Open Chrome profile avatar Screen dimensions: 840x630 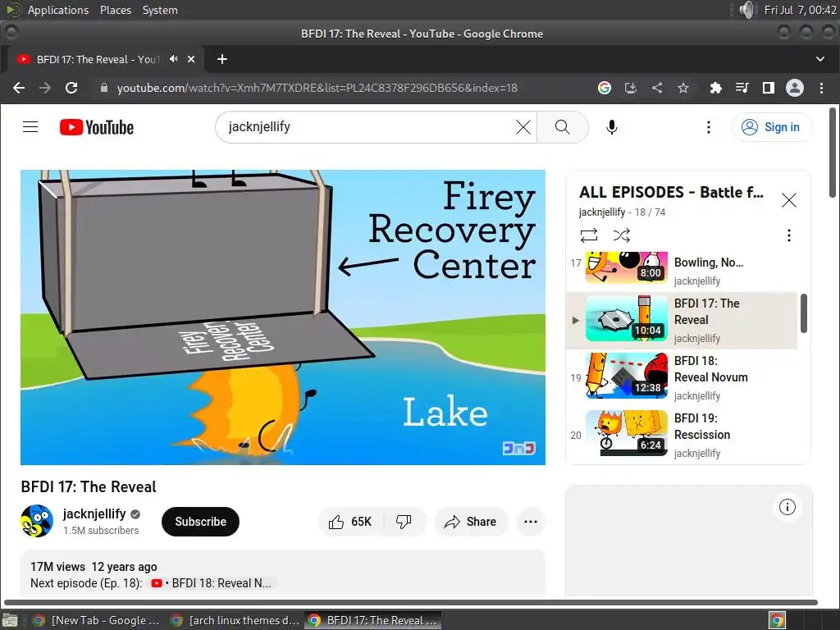pos(794,88)
